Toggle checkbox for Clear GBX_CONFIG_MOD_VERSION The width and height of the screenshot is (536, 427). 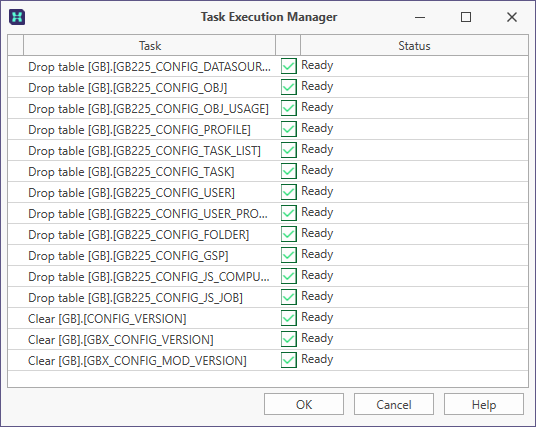point(289,360)
